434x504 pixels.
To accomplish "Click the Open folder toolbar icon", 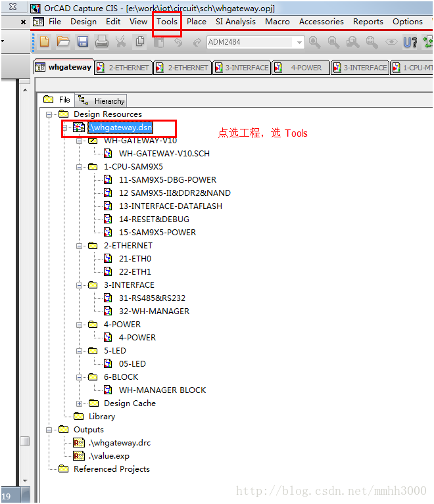I will (63, 42).
